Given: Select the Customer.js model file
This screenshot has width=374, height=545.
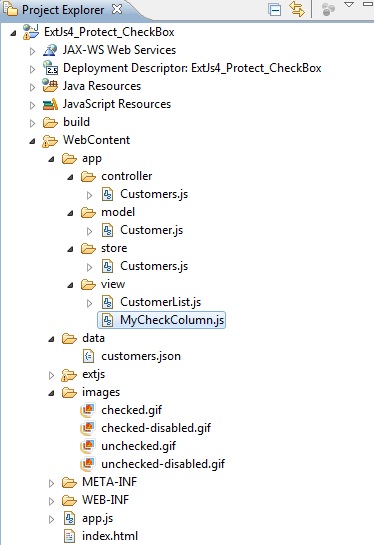Looking at the screenshot, I should pyautogui.click(x=152, y=230).
